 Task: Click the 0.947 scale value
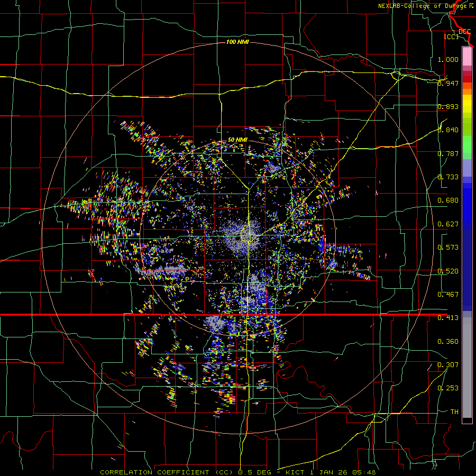click(448, 83)
